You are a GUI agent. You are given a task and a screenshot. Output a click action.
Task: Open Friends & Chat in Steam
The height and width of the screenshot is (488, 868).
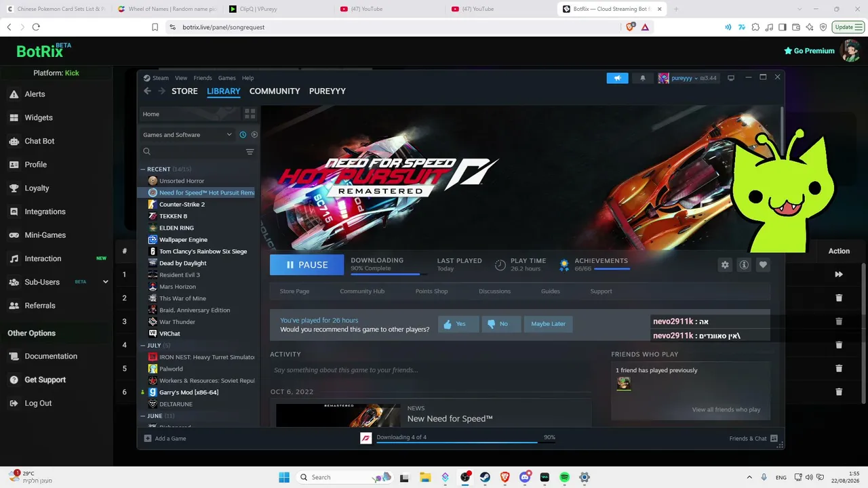(753, 439)
